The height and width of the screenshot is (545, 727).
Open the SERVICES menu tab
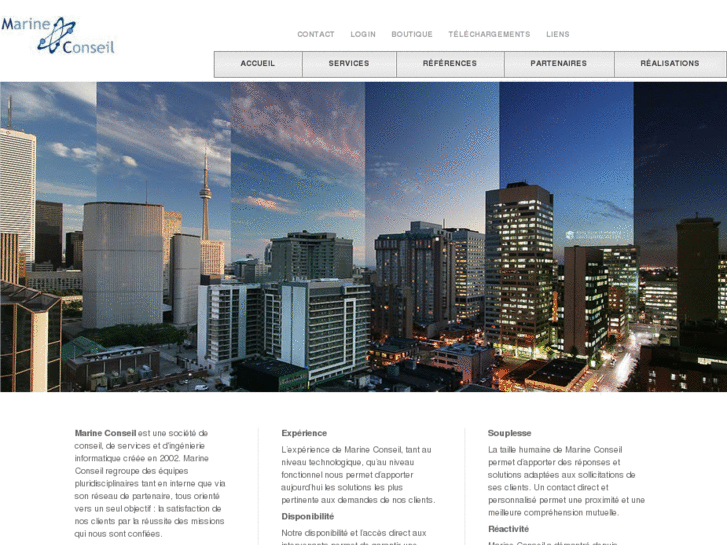[349, 64]
